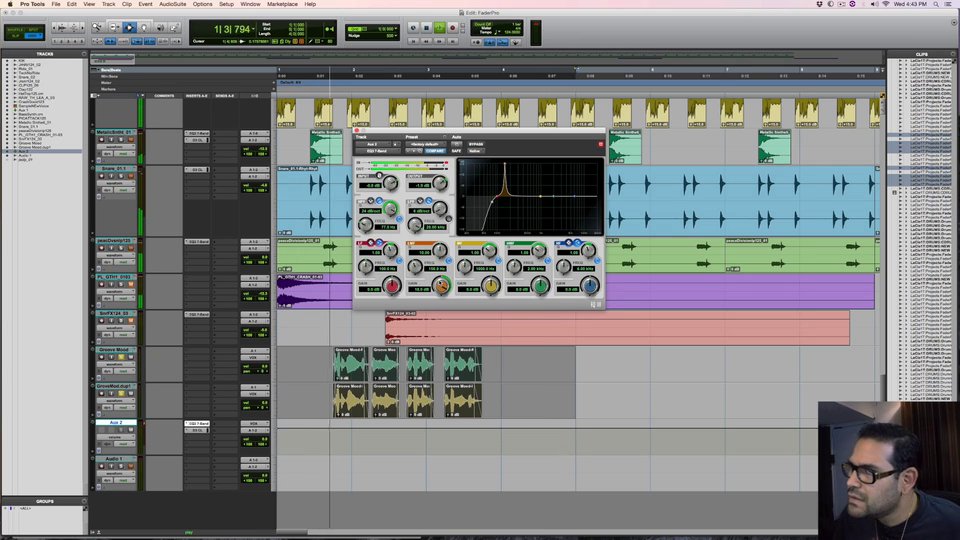Choose the Grabber hand tool
Viewport: 960px width, 540px height.
[144, 28]
